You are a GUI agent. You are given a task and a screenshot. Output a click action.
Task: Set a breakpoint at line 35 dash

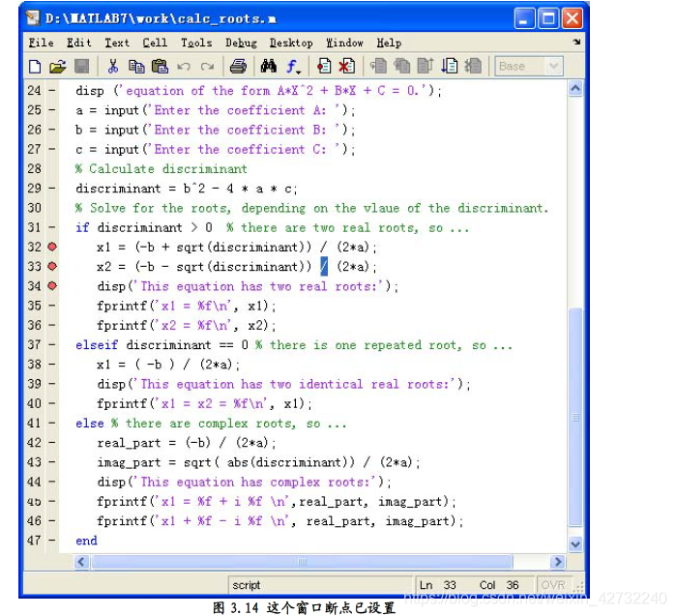[x=52, y=306]
